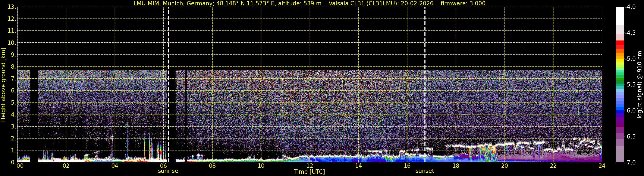This screenshot has height=176, width=644.
Task: Click the log(rc-signal) @ 910 nm label
Action: [640, 85]
